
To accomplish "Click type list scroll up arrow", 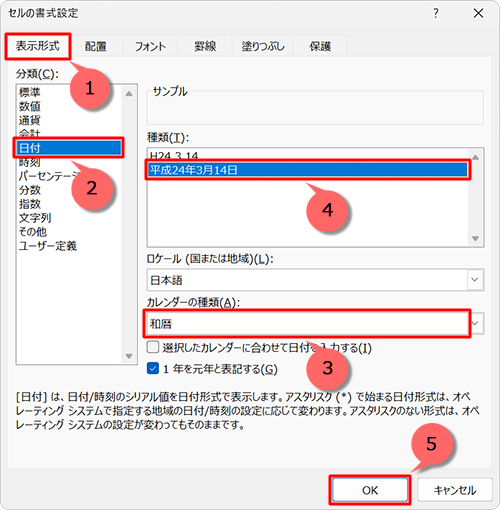I will tap(476, 157).
